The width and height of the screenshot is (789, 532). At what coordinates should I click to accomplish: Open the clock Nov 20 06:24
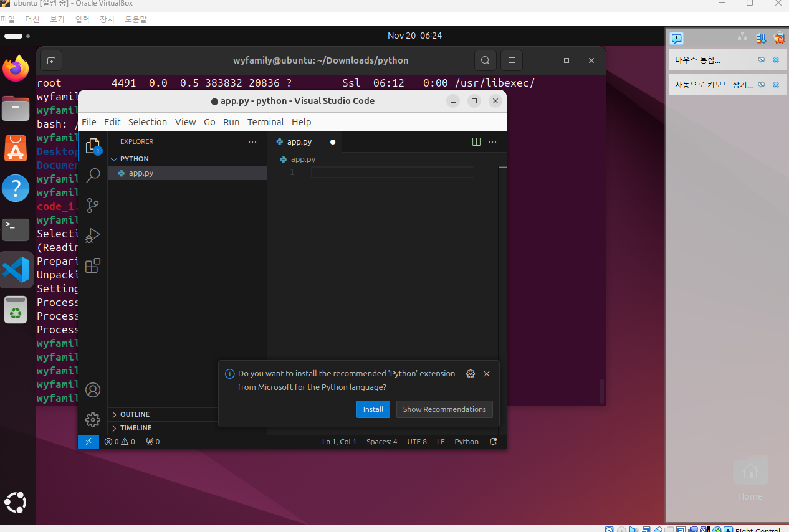point(414,36)
